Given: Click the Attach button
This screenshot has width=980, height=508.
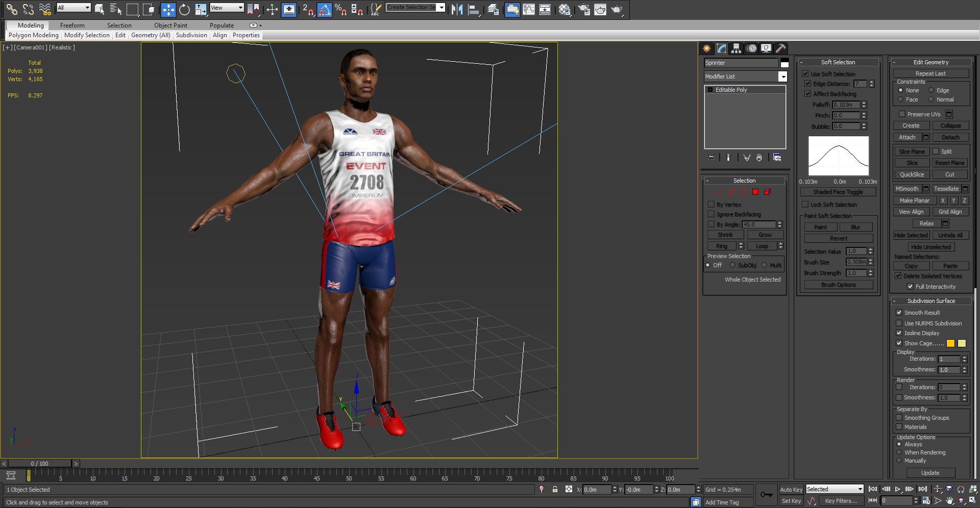Looking at the screenshot, I should point(907,137).
